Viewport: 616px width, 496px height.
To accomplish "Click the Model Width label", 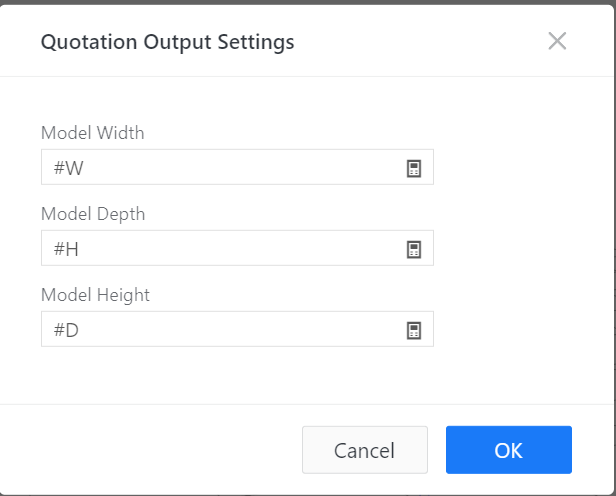I will coord(93,133).
